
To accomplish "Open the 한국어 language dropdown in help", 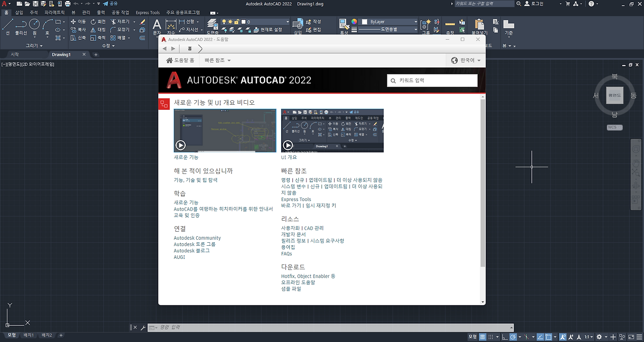I will pyautogui.click(x=465, y=60).
